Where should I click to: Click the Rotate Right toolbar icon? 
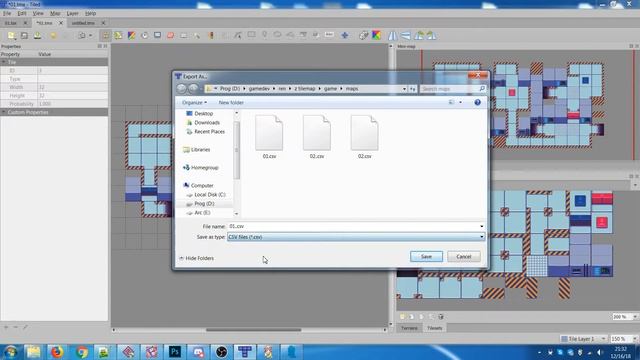tap(431, 36)
